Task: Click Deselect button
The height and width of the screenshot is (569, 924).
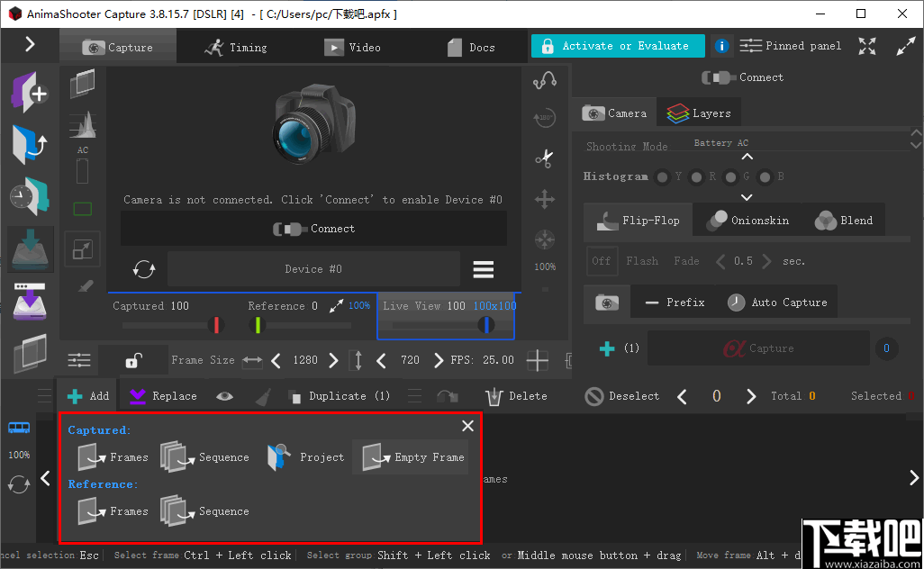Action: click(x=621, y=396)
